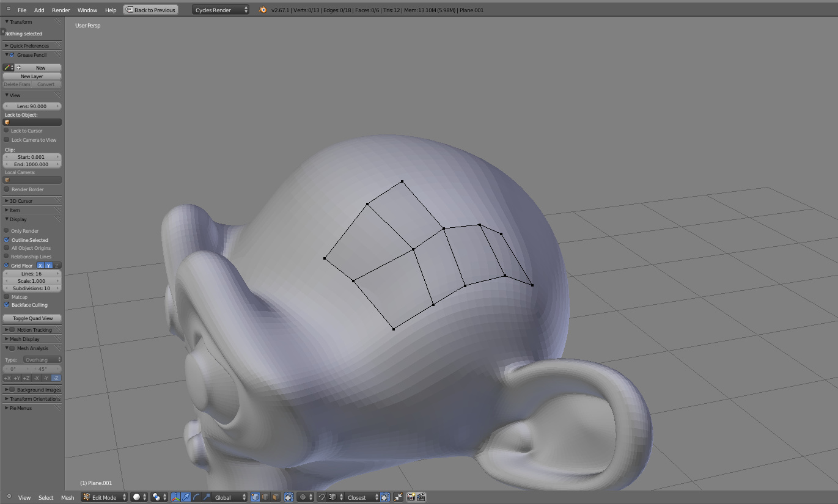This screenshot has width=838, height=504.
Task: Click the add grease pencil plus icon
Action: (x=18, y=68)
